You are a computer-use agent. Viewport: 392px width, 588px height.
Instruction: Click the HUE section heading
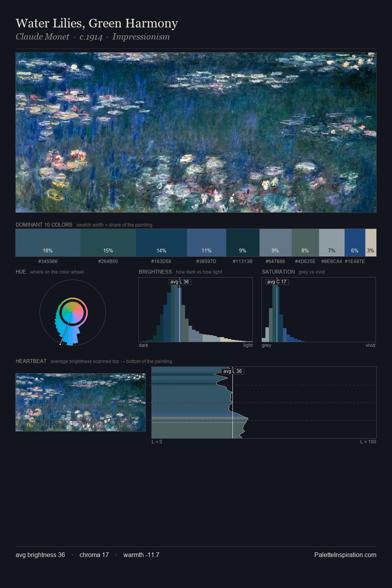point(21,272)
